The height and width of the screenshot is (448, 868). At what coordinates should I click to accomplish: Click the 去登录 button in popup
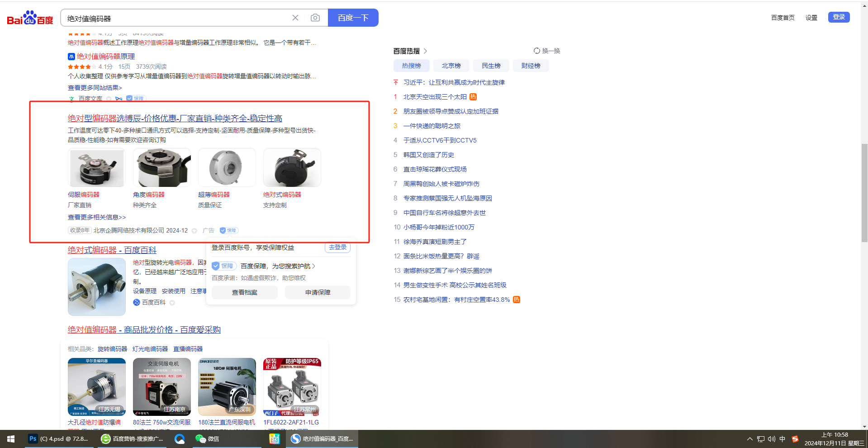[337, 248]
